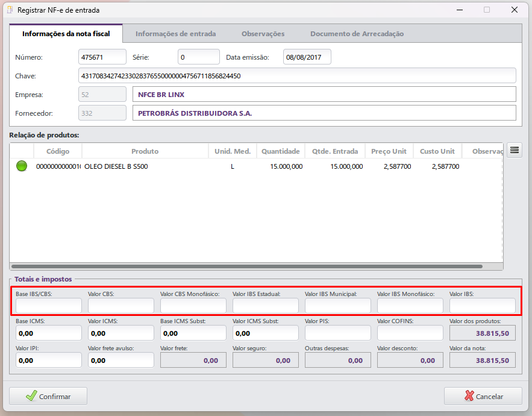
Task: Click the Número input field
Action: tap(102, 57)
